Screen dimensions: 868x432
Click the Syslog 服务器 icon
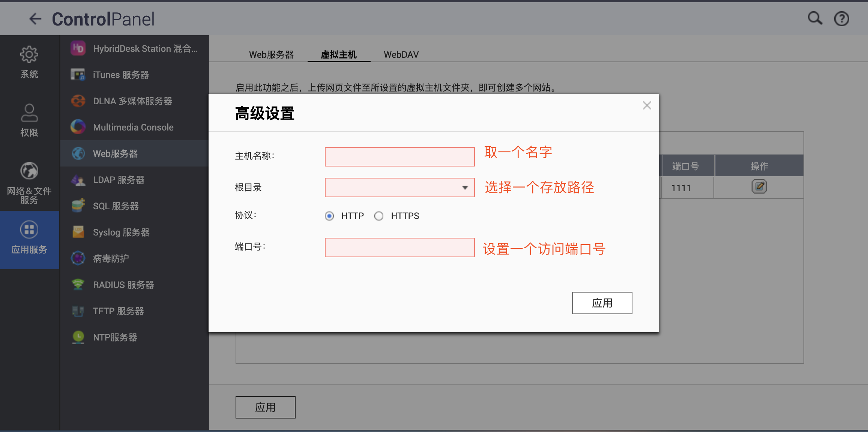[78, 232]
